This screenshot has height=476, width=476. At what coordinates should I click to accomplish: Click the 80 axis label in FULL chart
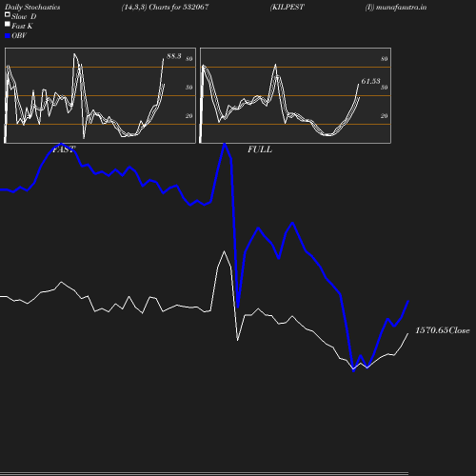point(385,59)
